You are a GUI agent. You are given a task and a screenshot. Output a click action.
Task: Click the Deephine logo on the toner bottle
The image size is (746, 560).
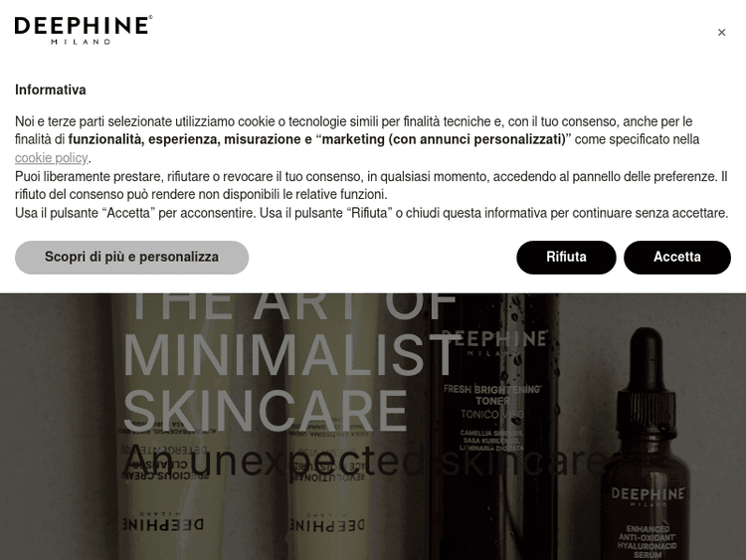coord(494,342)
